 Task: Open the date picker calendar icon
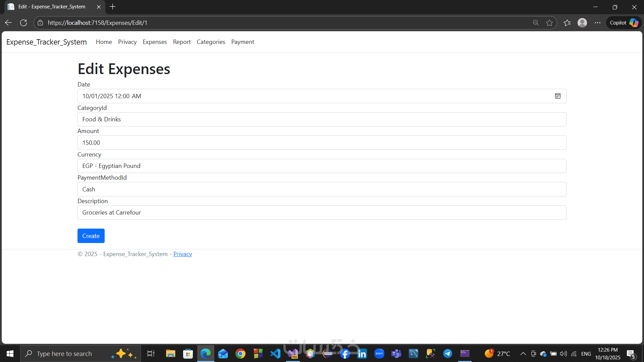[x=557, y=96]
